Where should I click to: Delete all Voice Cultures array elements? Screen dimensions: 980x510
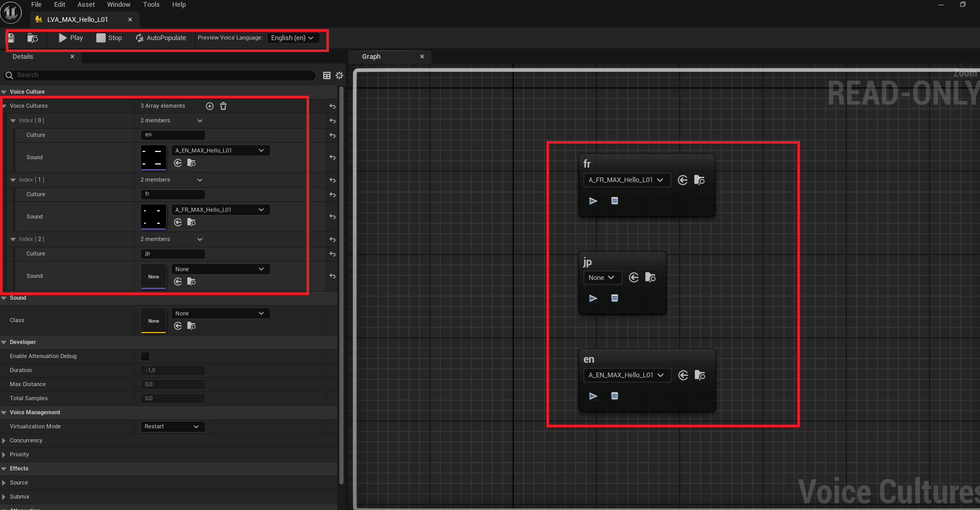223,106
